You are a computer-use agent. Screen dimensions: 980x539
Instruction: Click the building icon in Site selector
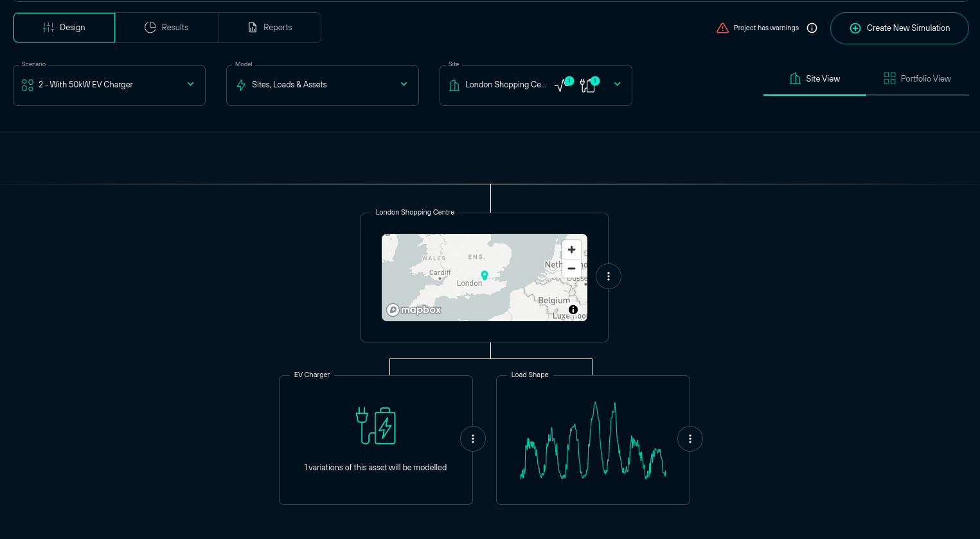coord(454,85)
